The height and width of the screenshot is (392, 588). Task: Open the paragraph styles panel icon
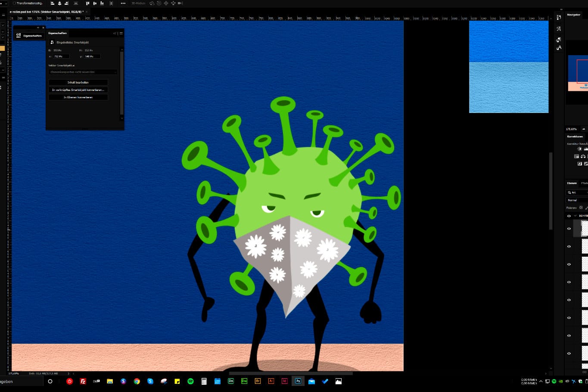tap(559, 40)
